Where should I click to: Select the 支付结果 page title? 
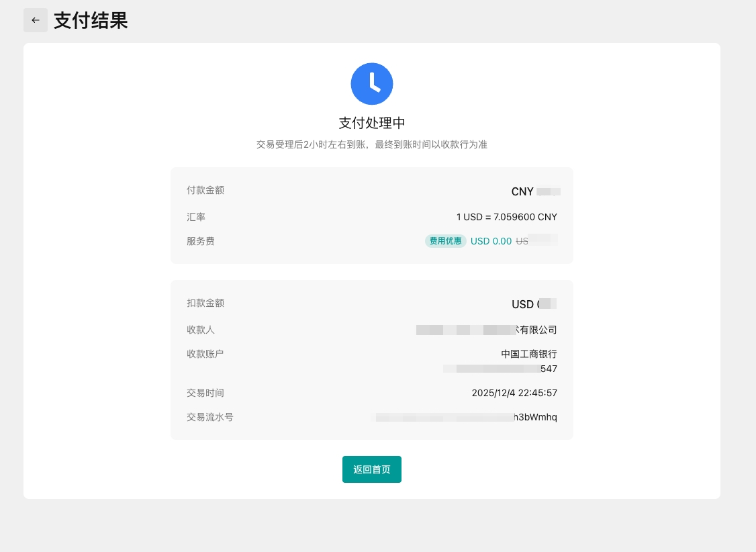click(x=91, y=21)
